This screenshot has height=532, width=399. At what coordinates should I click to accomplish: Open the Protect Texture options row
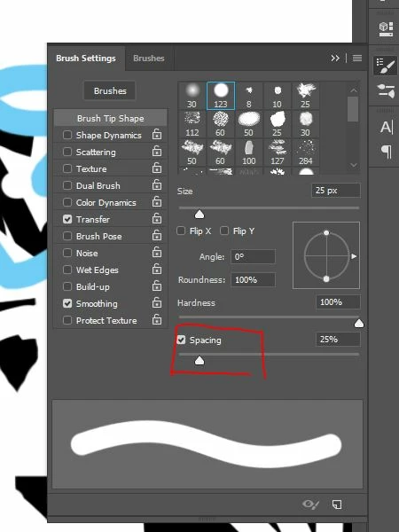[x=110, y=320]
